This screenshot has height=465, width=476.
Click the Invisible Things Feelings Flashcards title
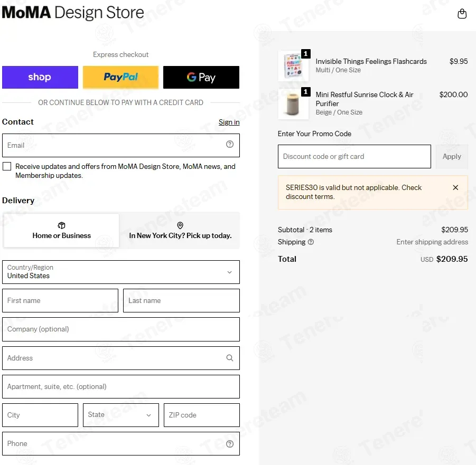coord(371,61)
